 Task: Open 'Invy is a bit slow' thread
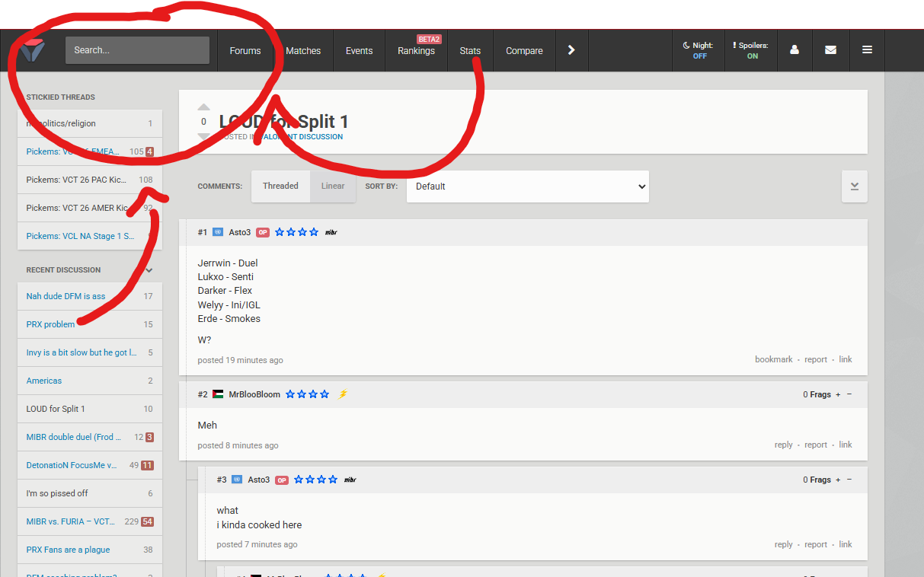pyautogui.click(x=90, y=352)
